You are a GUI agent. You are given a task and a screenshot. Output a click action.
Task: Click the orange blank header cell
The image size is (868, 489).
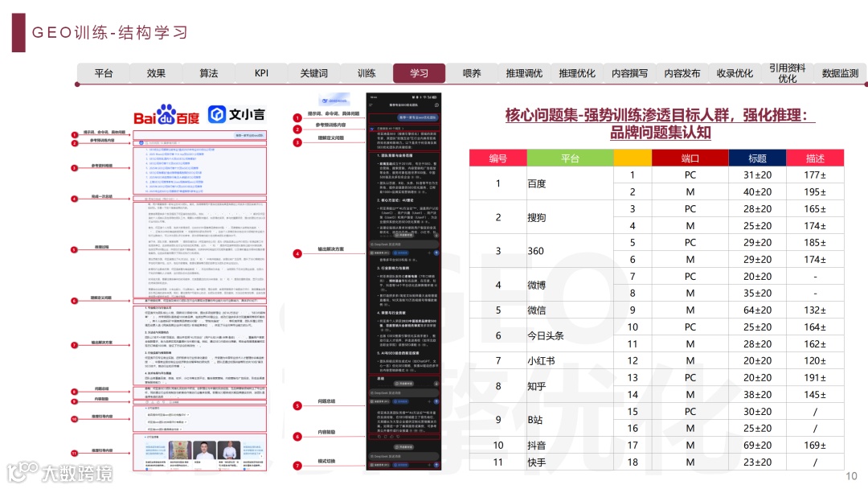633,158
